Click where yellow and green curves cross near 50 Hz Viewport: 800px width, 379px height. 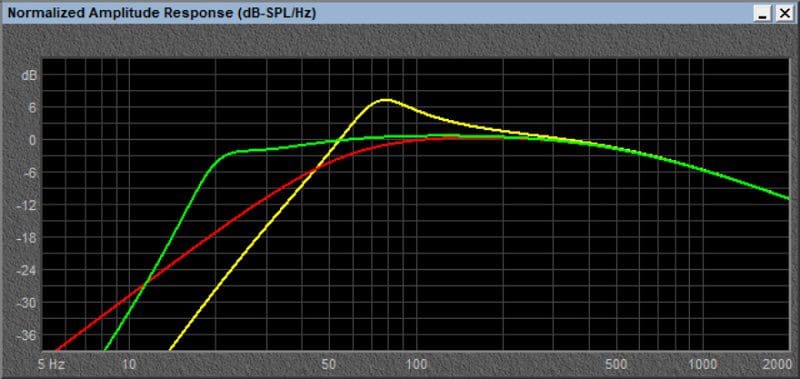[x=339, y=140]
